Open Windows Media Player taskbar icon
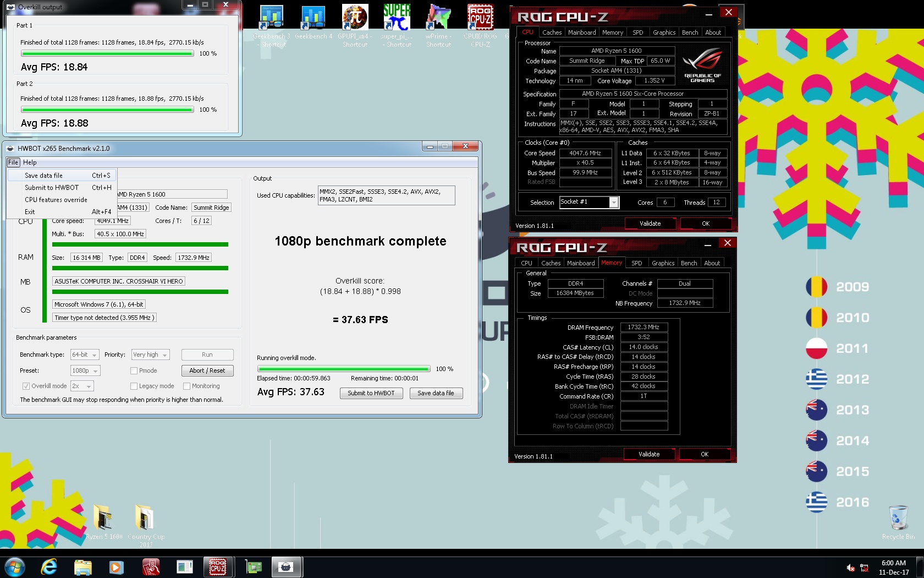Image resolution: width=924 pixels, height=578 pixels. [x=116, y=566]
